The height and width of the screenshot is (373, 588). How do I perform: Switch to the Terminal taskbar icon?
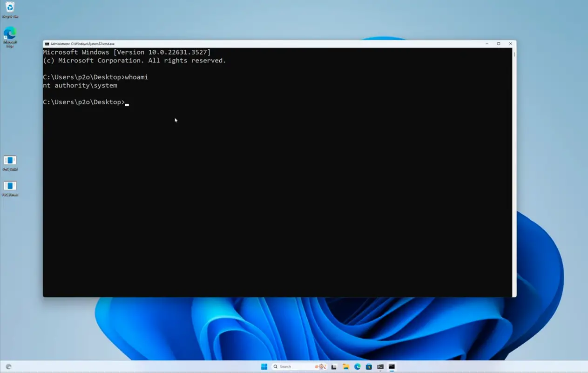click(380, 367)
